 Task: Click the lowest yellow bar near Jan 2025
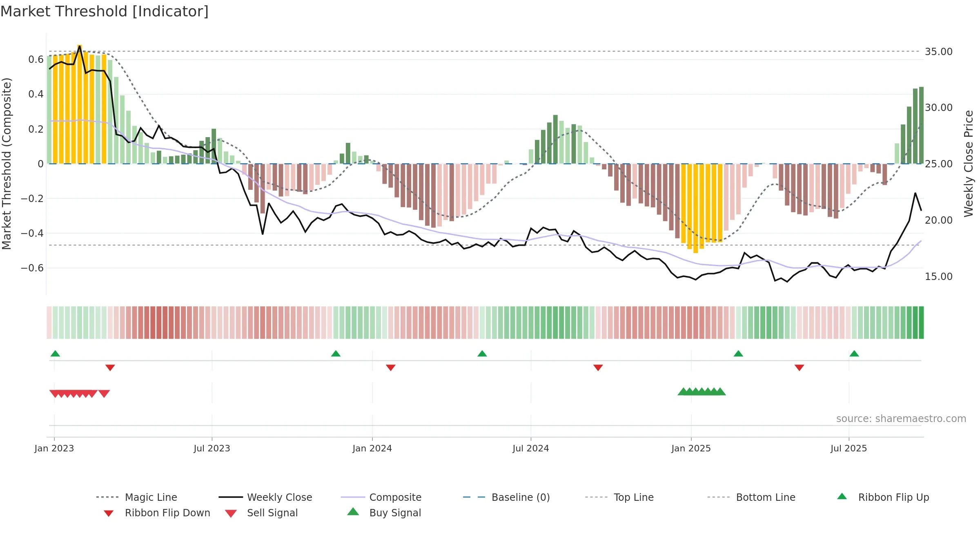pyautogui.click(x=696, y=208)
